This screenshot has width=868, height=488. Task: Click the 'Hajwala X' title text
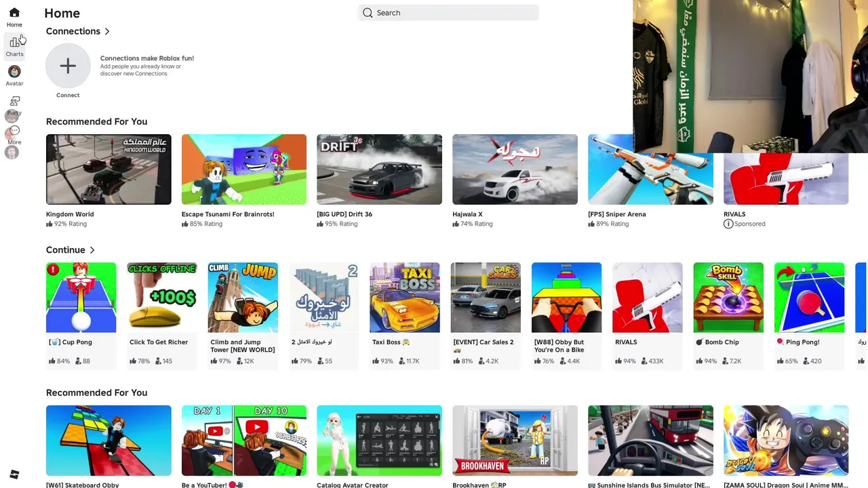coord(467,214)
